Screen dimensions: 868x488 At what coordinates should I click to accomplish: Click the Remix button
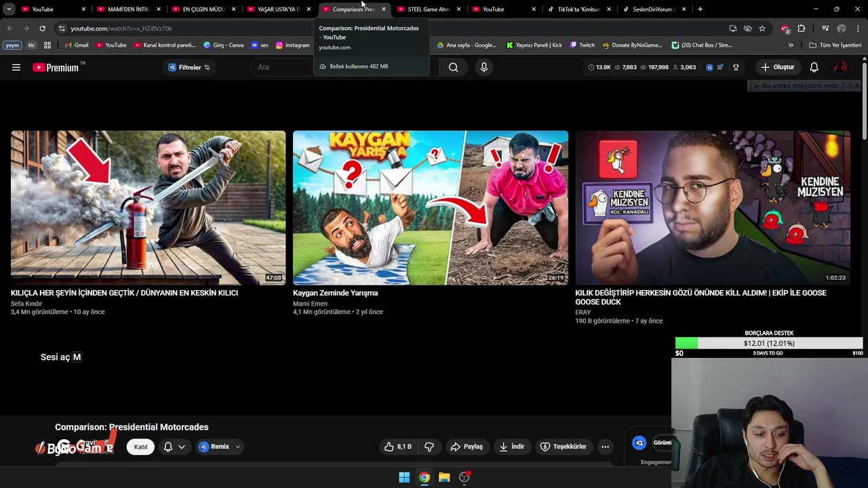click(x=215, y=447)
